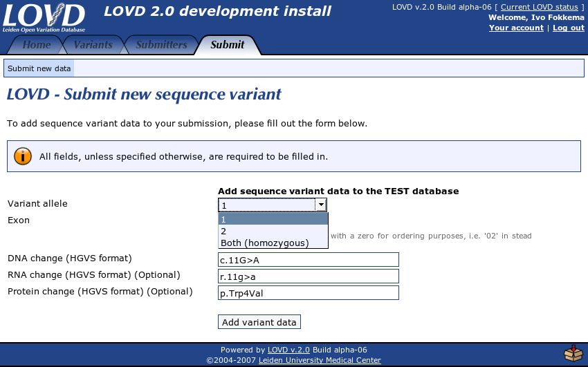Click the page heading Submit new sequence variant
This screenshot has height=367, width=588.
tap(144, 94)
